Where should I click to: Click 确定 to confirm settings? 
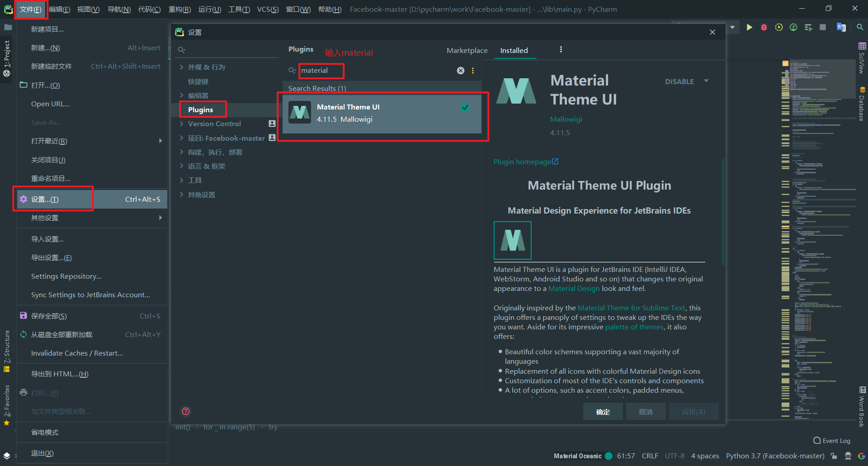[x=603, y=412]
